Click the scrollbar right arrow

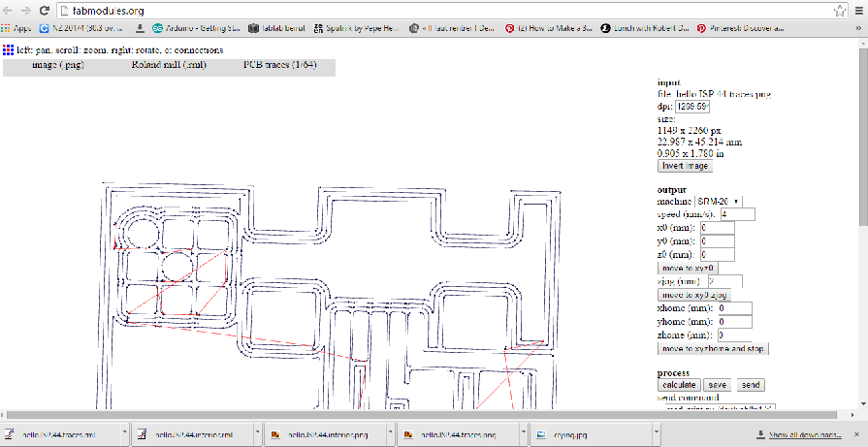click(x=854, y=415)
